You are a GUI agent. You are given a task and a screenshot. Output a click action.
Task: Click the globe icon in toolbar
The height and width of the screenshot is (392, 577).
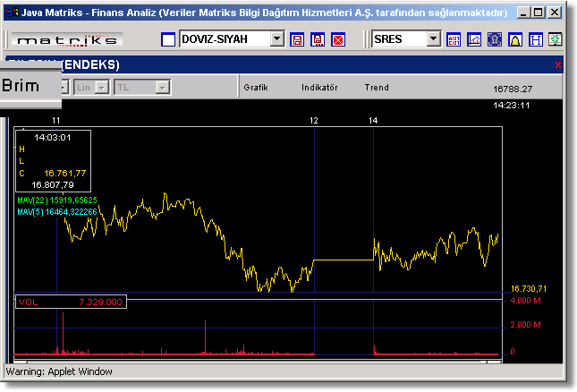495,40
